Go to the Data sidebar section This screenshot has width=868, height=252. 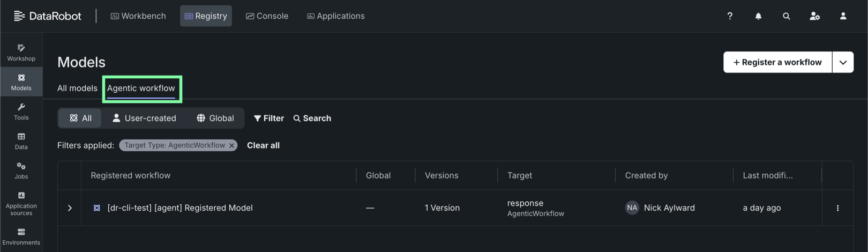pyautogui.click(x=21, y=141)
